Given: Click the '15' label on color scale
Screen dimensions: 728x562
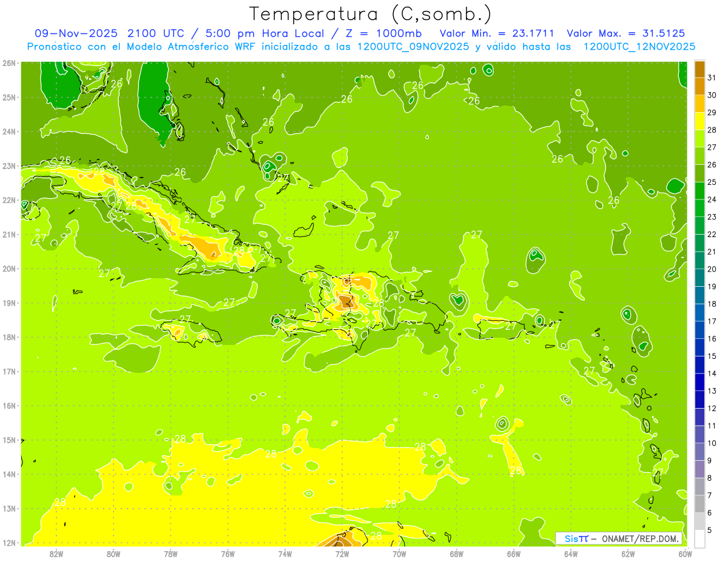Looking at the screenshot, I should click(712, 356).
